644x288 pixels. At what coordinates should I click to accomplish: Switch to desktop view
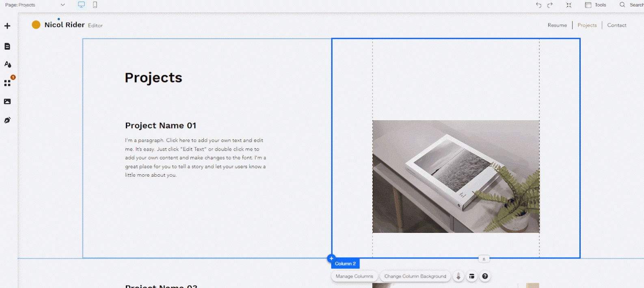(x=82, y=5)
